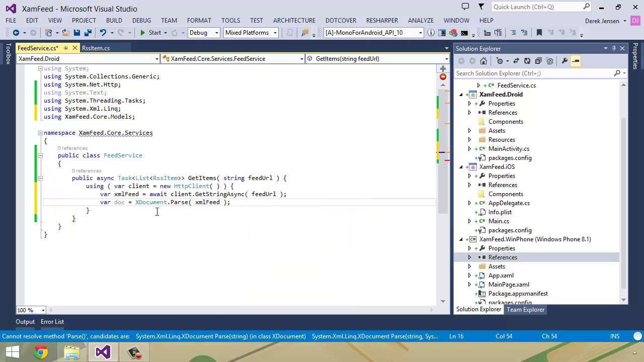Image resolution: width=644 pixels, height=362 pixels.
Task: Open the Android SDK manager cube icon
Action: click(x=453, y=33)
